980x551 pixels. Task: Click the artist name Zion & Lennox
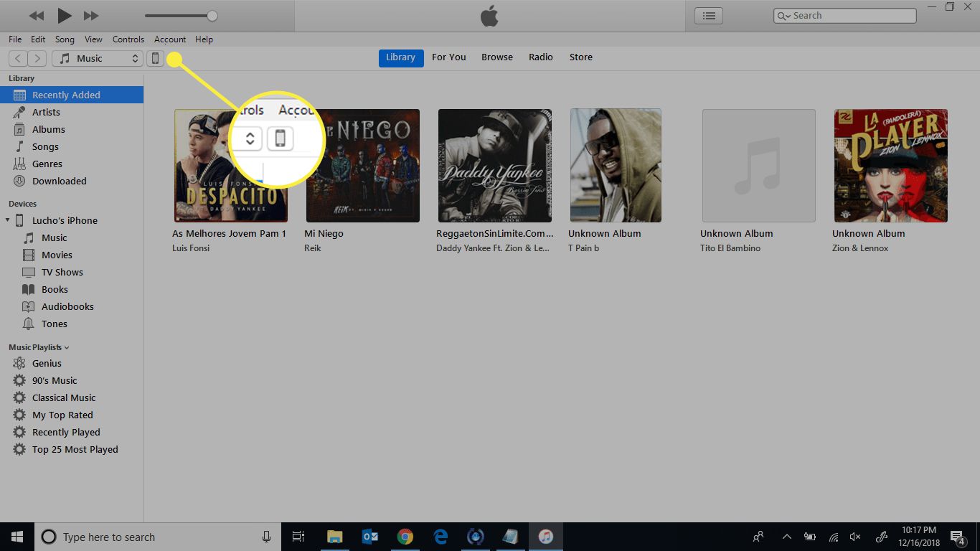(860, 248)
